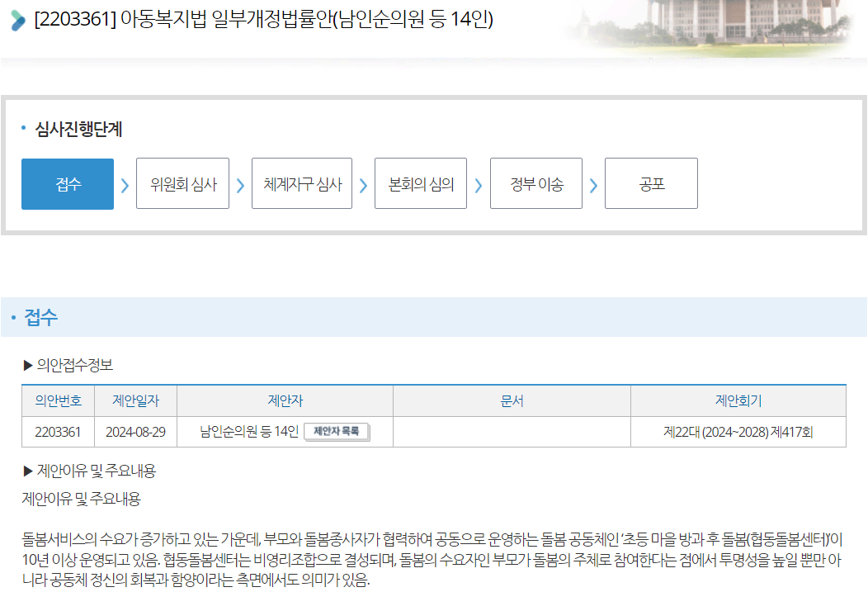Collapse the 제안이유 및 주요내용 triangle marker
The height and width of the screenshot is (592, 868).
pos(28,471)
